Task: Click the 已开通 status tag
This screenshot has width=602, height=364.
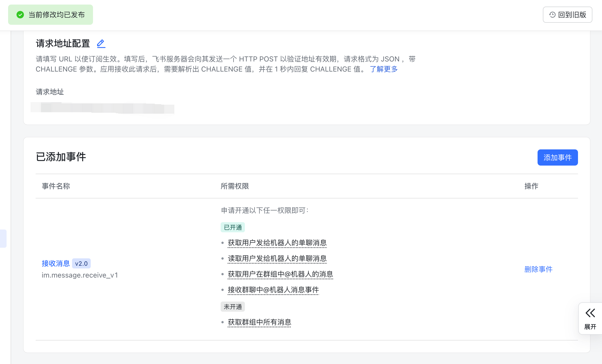Action: 233,227
